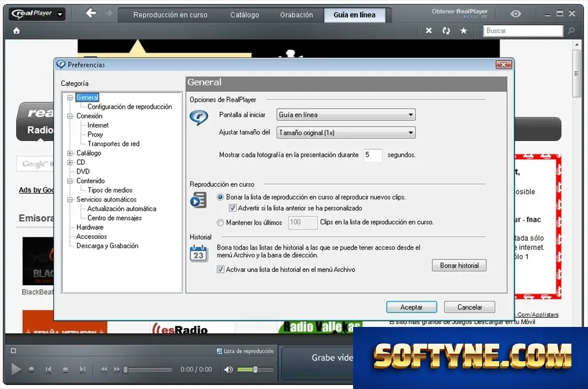Expand the Catálogo tree node

coord(69,153)
